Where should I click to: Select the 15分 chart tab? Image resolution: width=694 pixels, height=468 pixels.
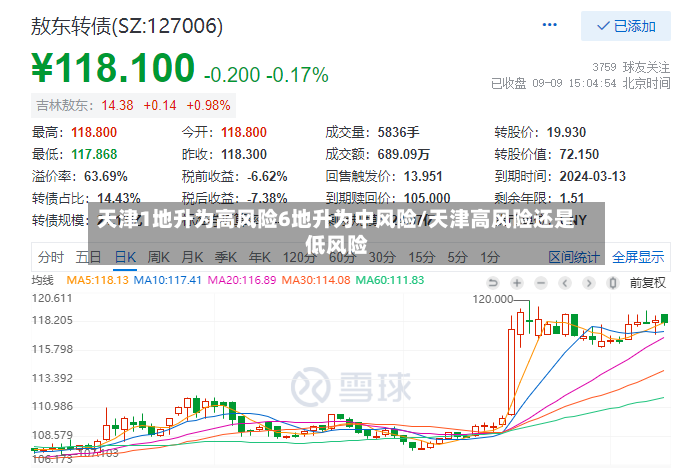tap(421, 257)
